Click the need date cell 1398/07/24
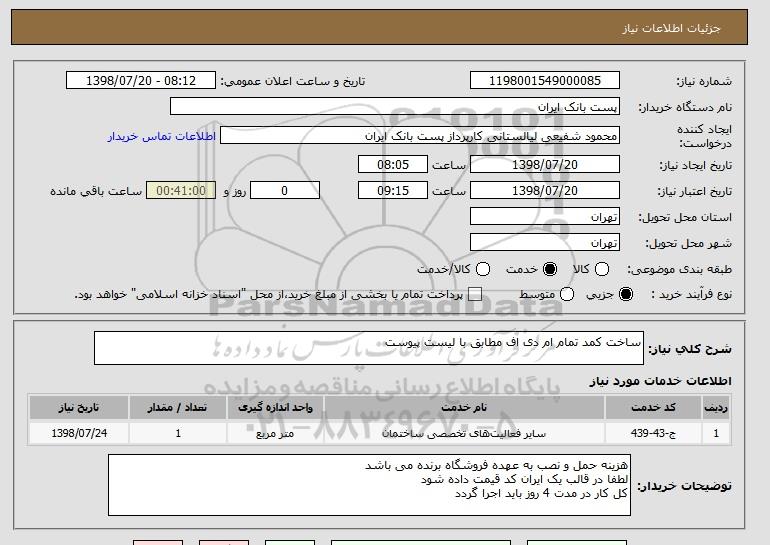This screenshot has width=770, height=545. tap(79, 433)
